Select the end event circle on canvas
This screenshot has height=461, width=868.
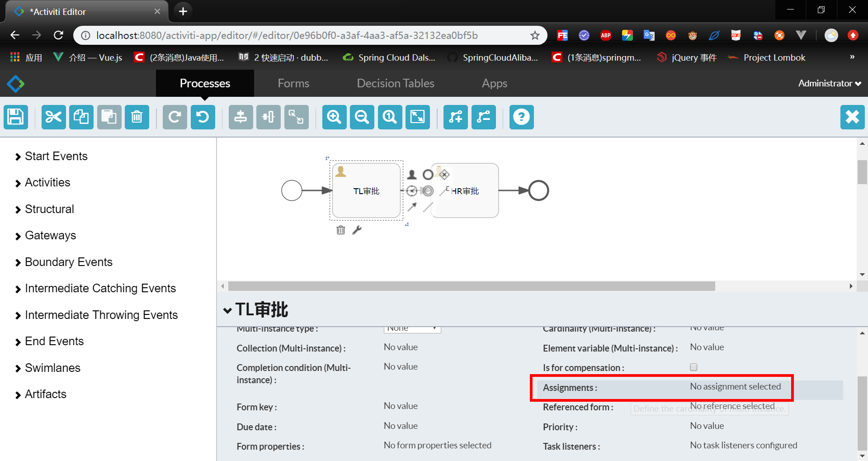tap(538, 190)
